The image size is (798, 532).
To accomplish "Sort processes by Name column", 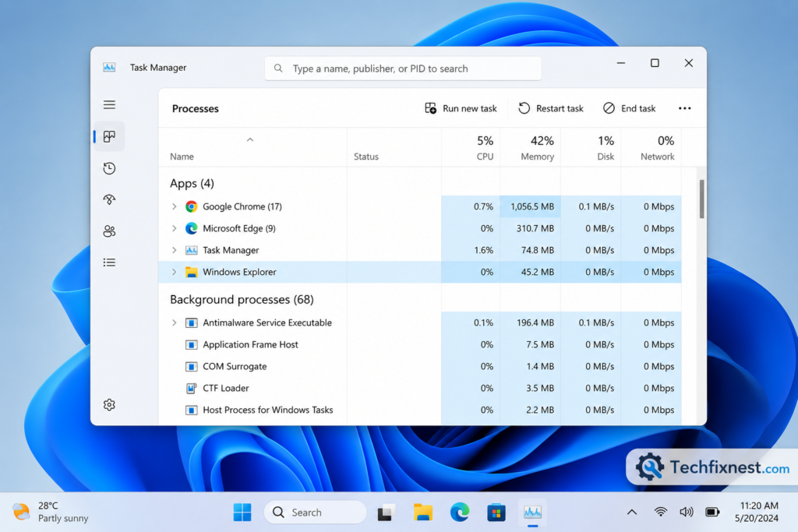I will point(253,147).
